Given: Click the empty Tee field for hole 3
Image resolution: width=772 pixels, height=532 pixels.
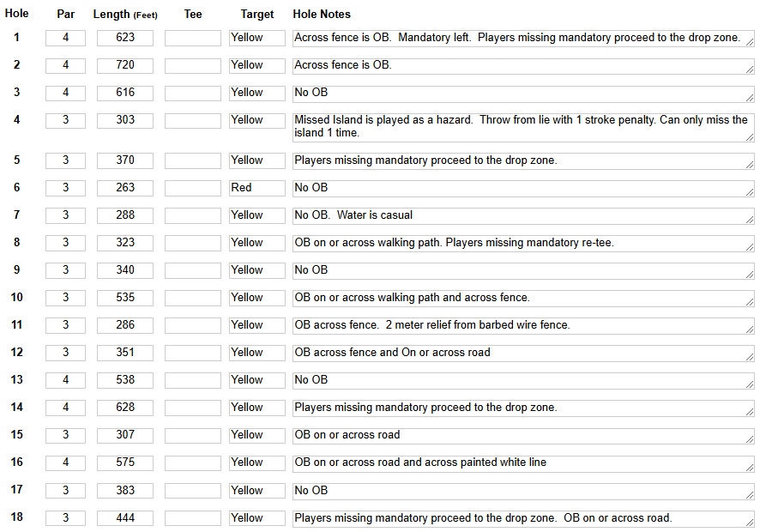Looking at the screenshot, I should [x=193, y=93].
